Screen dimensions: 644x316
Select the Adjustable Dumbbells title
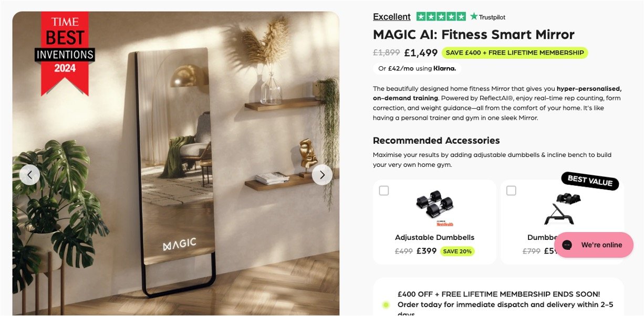pos(434,237)
